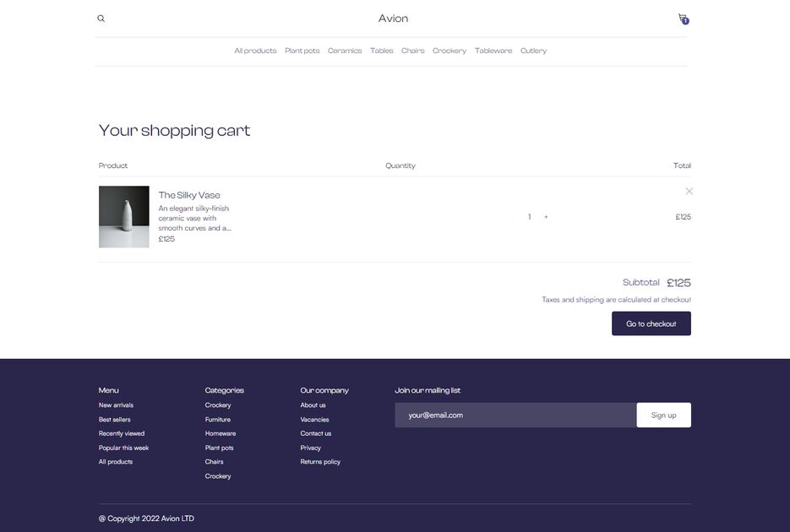Click the Quantity column header
The width and height of the screenshot is (790, 532).
[x=400, y=166]
